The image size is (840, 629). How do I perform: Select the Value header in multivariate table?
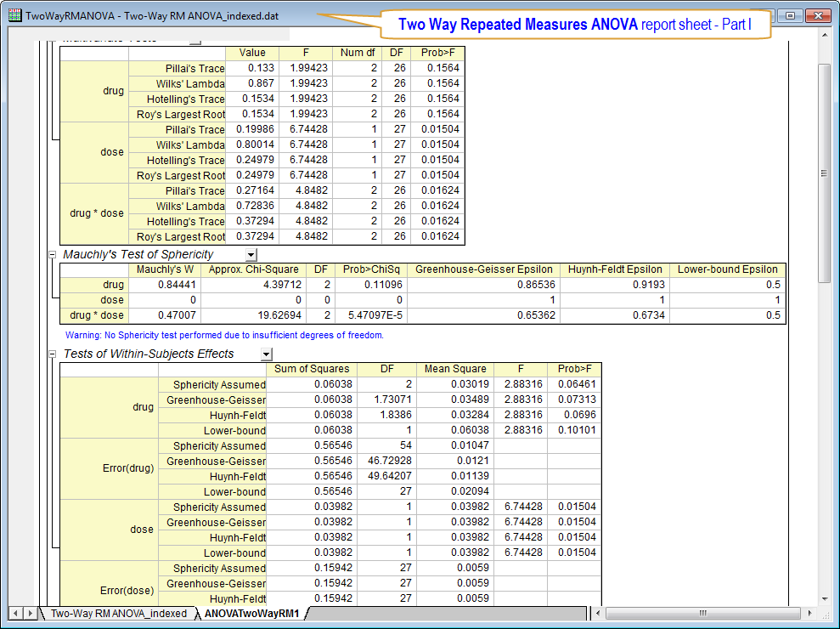[252, 53]
